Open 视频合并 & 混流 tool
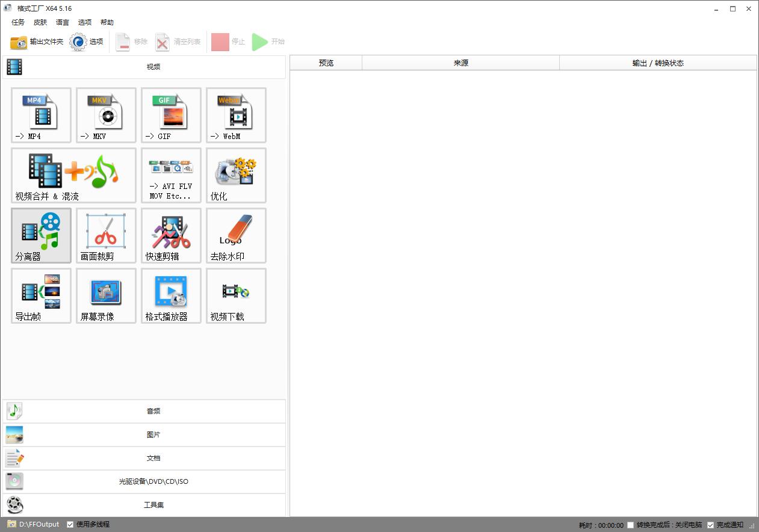Viewport: 759px width, 532px height. pyautogui.click(x=73, y=175)
